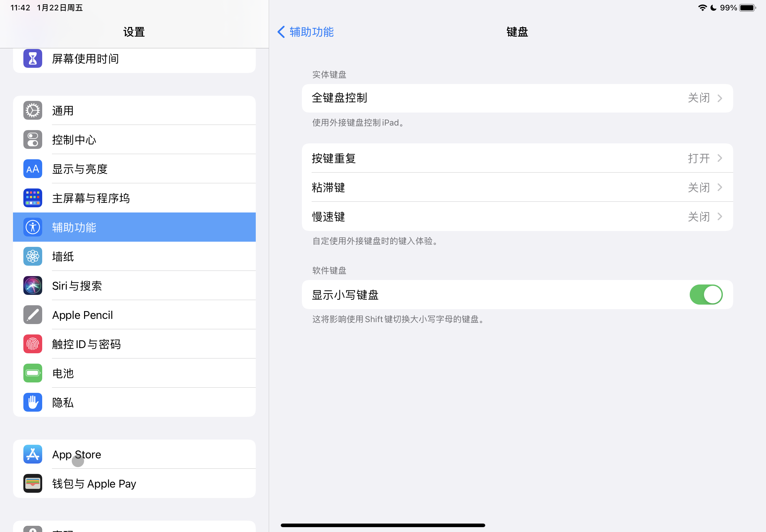This screenshot has height=532, width=766.
Task: Tap the Screen Time hourglass icon
Action: (x=33, y=59)
